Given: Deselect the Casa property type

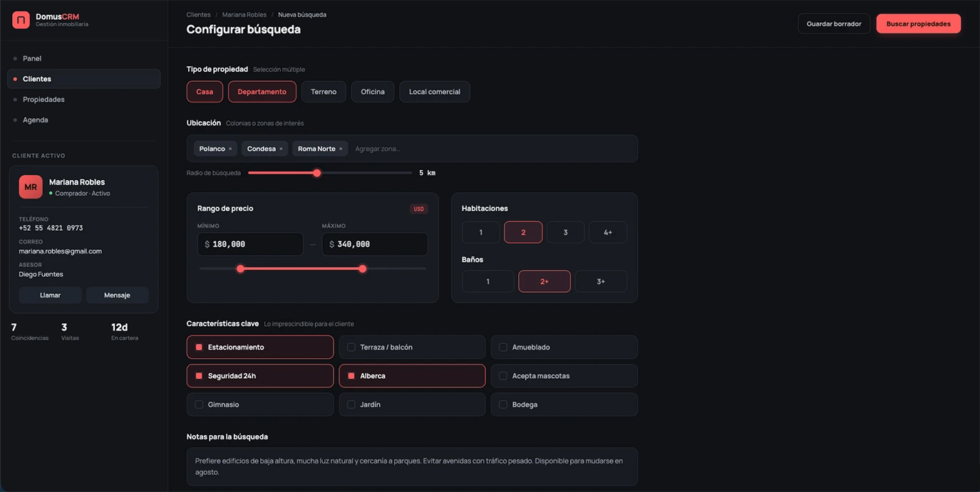Looking at the screenshot, I should [205, 92].
